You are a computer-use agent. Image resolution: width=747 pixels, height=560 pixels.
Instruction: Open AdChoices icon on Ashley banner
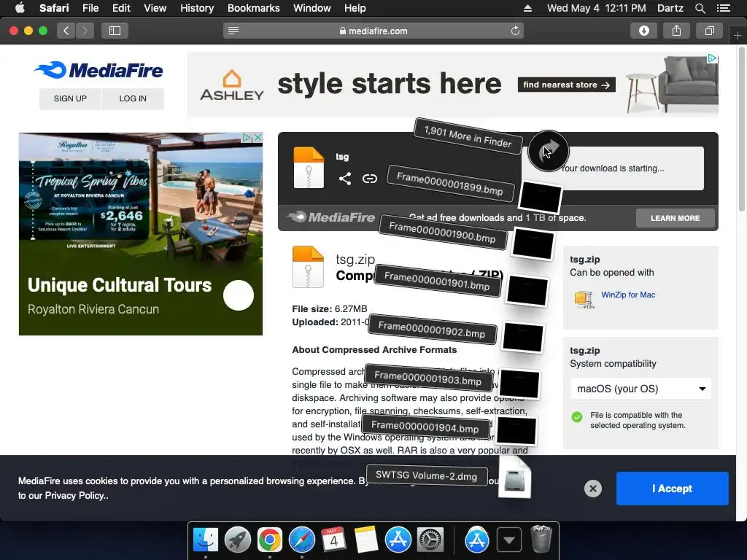click(712, 58)
